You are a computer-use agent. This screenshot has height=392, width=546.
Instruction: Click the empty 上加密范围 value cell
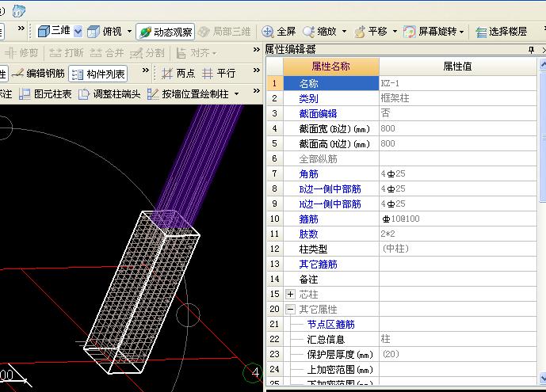(x=458, y=369)
